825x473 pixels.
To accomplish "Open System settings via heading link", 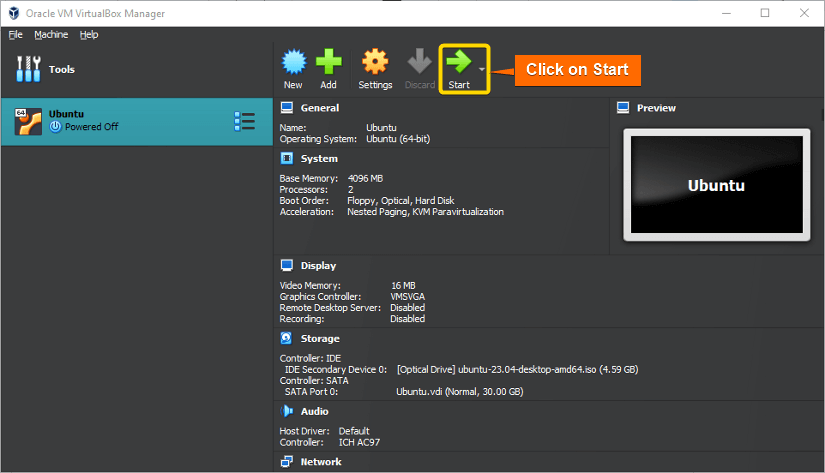I will pos(319,158).
